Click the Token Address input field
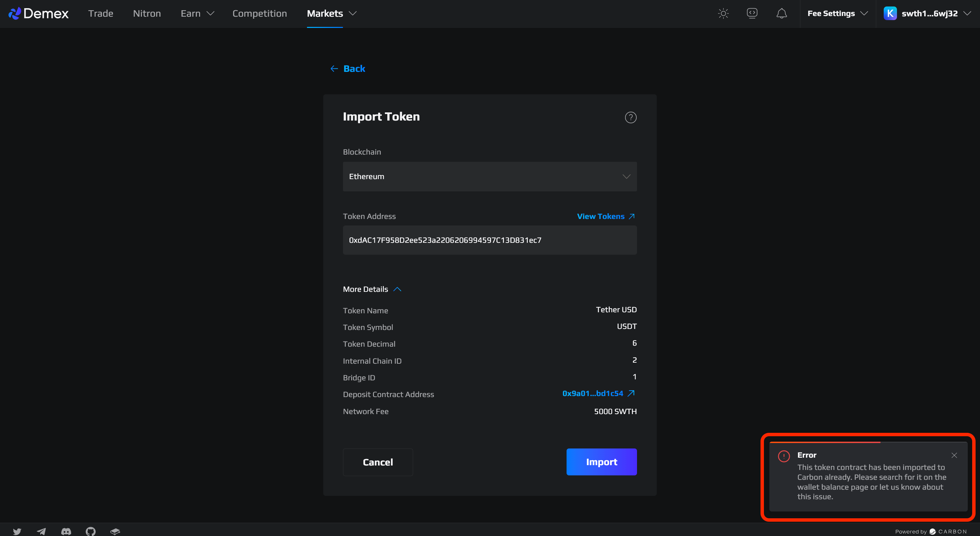This screenshot has width=980, height=536. [490, 240]
